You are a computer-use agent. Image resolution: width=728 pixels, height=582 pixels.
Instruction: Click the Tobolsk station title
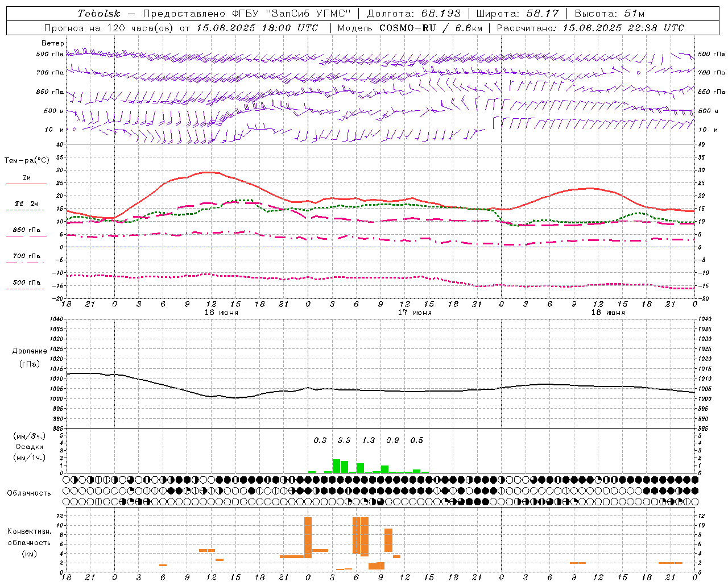[99, 14]
